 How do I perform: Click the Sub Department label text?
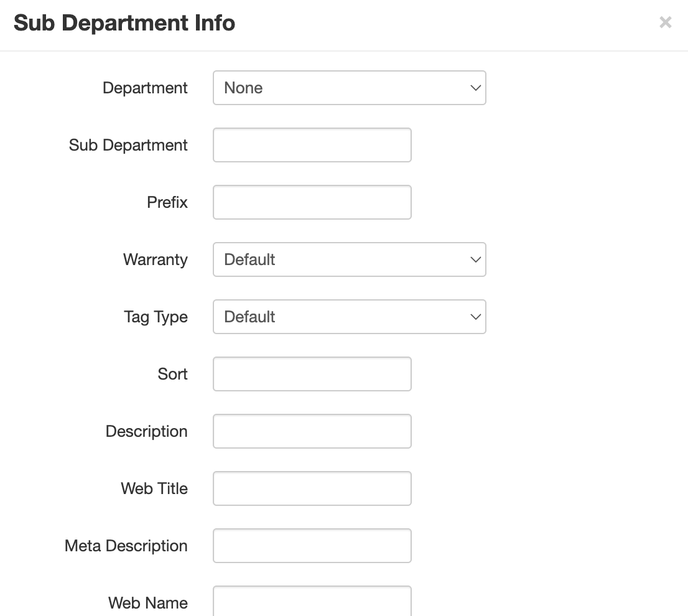coord(128,145)
